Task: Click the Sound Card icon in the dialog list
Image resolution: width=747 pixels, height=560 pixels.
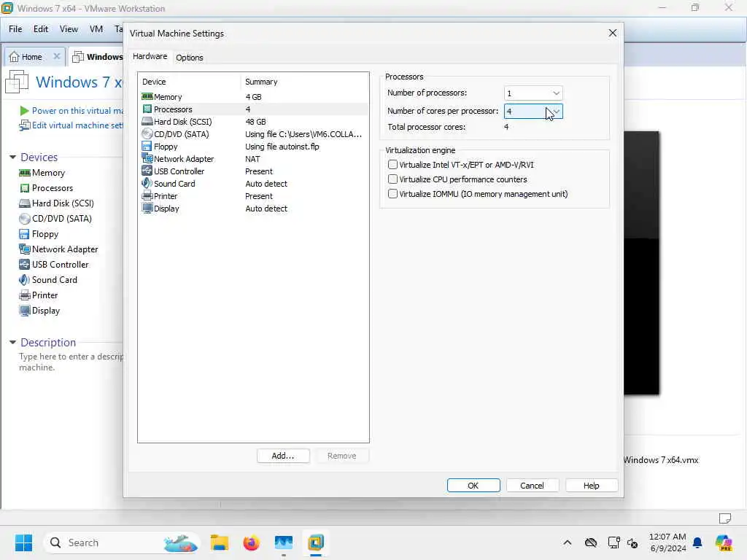Action: [147, 183]
